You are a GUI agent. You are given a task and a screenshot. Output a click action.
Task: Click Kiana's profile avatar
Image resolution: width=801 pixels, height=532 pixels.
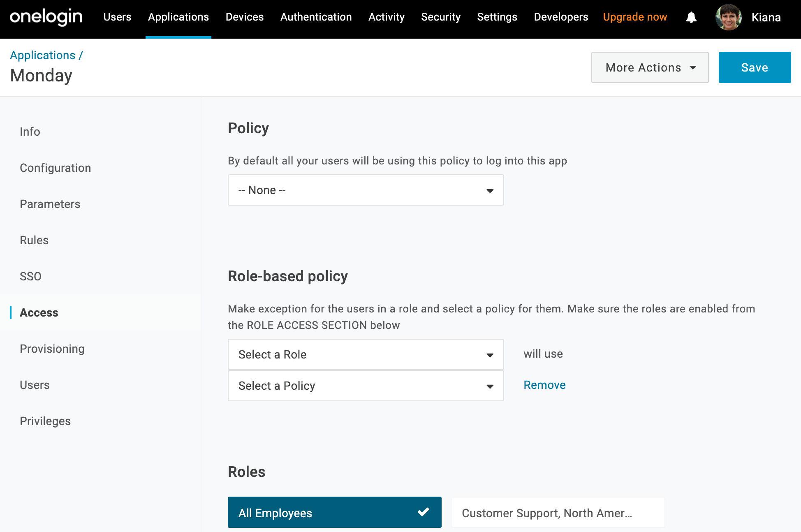click(x=729, y=17)
